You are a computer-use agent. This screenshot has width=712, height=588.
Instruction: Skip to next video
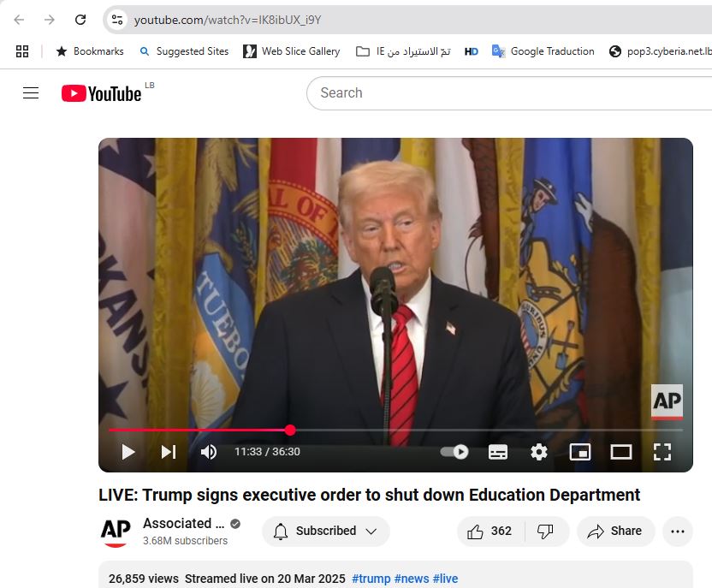[x=169, y=452]
